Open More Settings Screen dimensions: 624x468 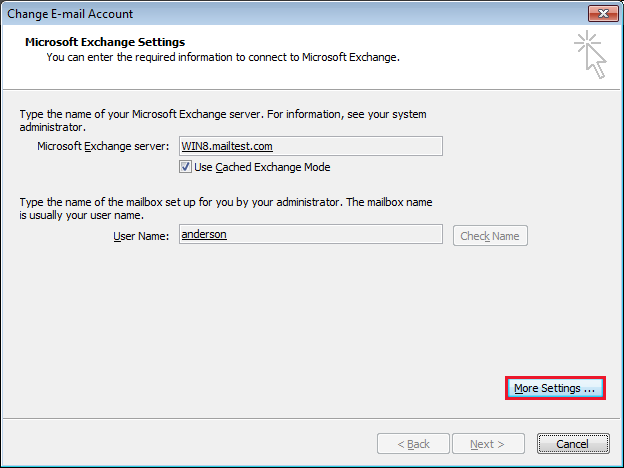coord(555,388)
